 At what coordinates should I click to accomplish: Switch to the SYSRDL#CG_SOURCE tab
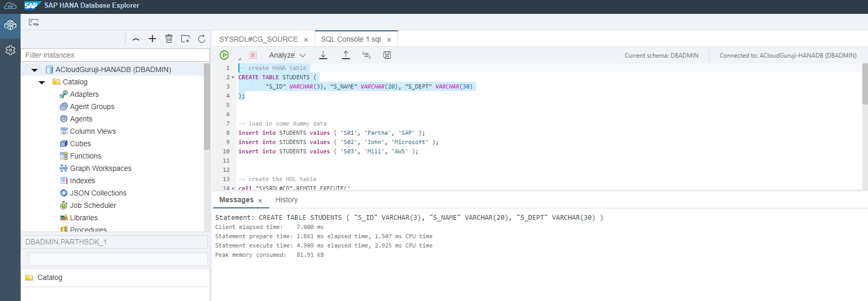pyautogui.click(x=258, y=39)
